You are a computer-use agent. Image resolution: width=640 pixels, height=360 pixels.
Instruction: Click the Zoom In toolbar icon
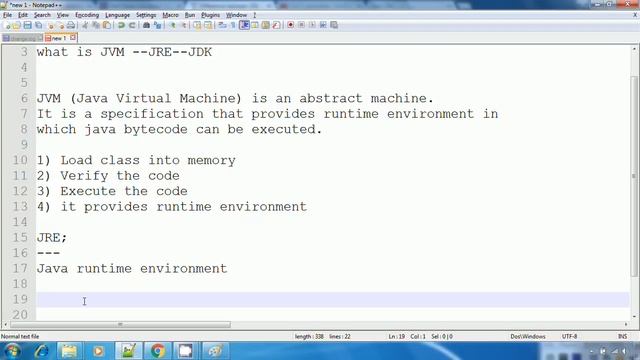[173, 25]
